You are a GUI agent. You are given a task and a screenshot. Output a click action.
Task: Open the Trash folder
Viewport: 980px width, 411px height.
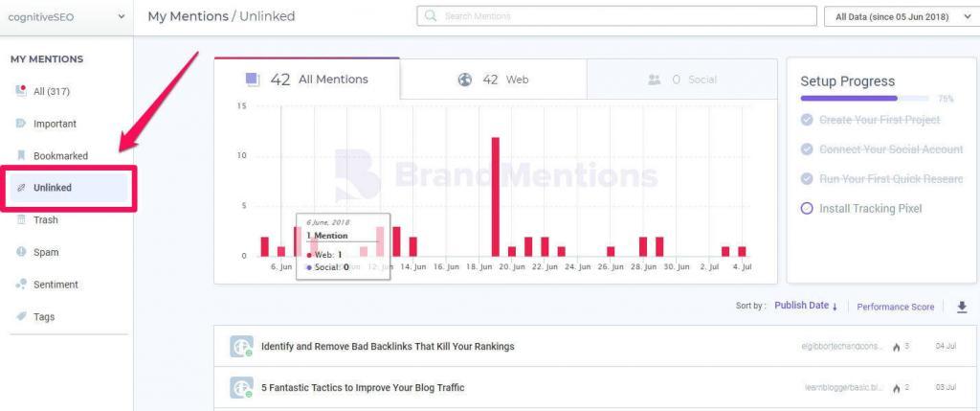tap(46, 220)
